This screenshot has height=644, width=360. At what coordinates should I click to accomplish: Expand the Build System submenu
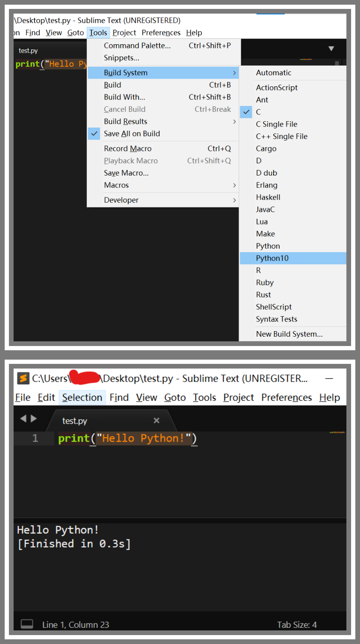[164, 73]
